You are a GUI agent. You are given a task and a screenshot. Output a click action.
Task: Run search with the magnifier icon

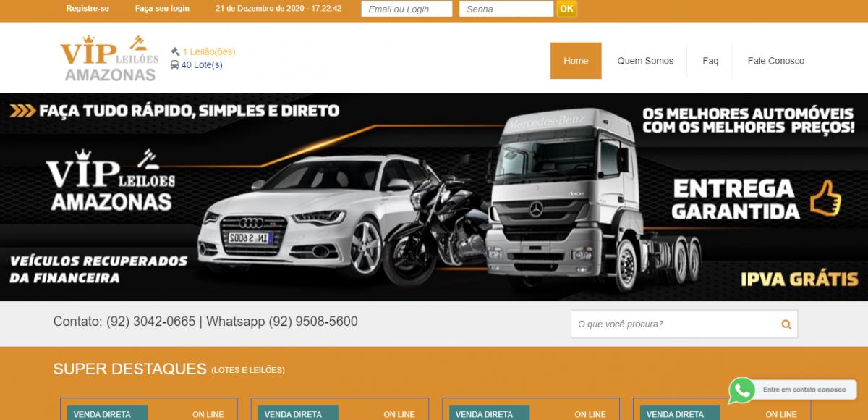(x=786, y=324)
